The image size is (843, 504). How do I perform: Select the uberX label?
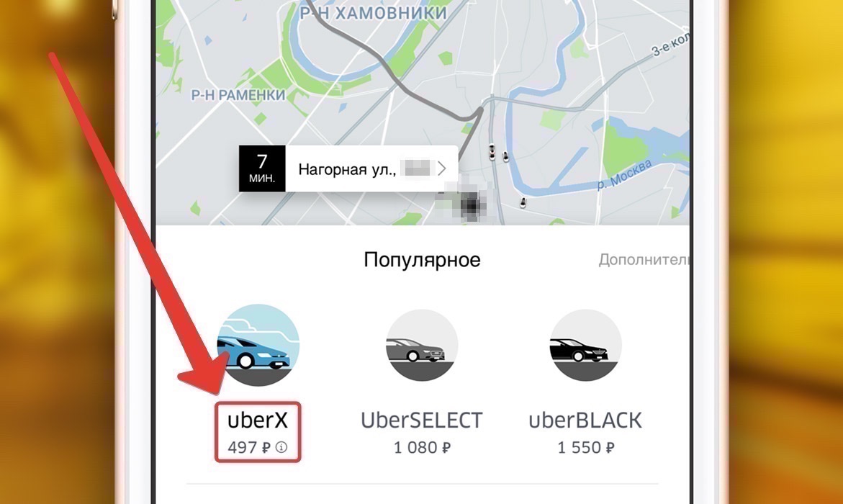(x=258, y=420)
